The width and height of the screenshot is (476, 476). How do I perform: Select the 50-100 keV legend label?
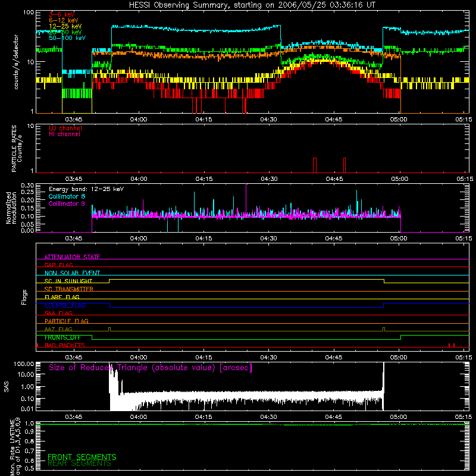67,38
